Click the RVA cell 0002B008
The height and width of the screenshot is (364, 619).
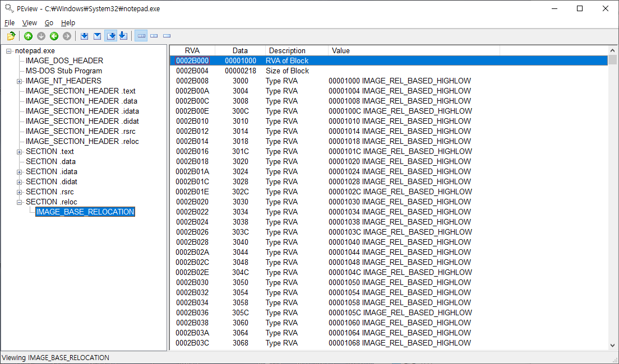pyautogui.click(x=192, y=81)
